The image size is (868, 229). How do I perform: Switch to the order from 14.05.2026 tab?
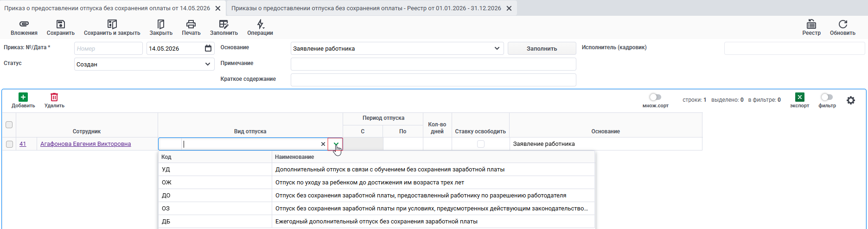point(107,8)
